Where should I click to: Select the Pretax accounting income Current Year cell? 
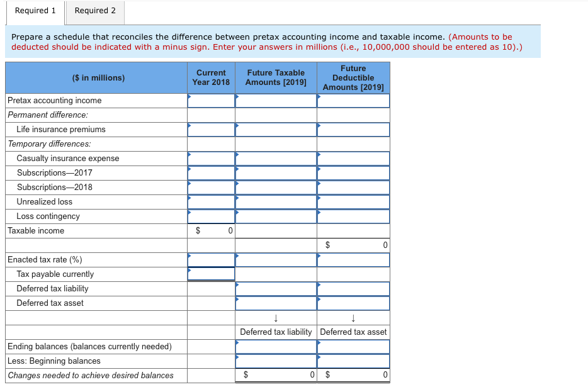coord(211,100)
